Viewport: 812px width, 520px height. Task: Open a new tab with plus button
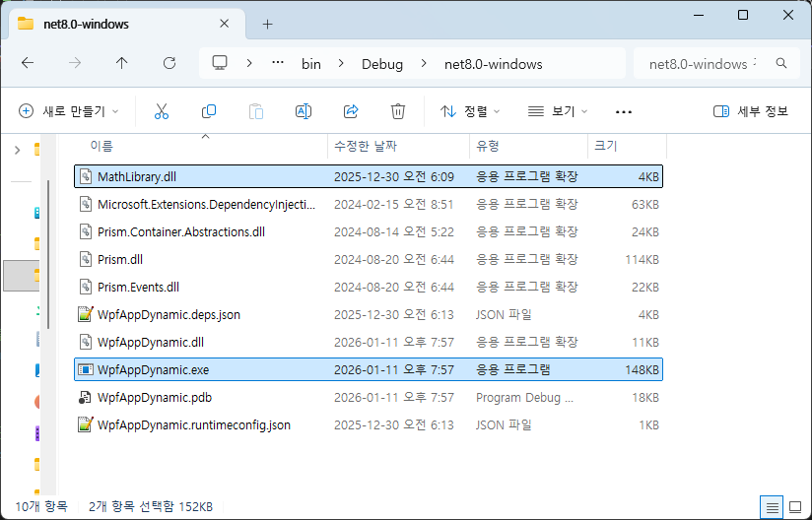click(267, 25)
